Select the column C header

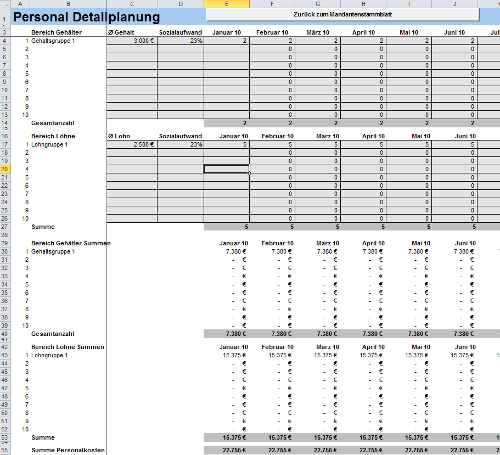pyautogui.click(x=132, y=4)
